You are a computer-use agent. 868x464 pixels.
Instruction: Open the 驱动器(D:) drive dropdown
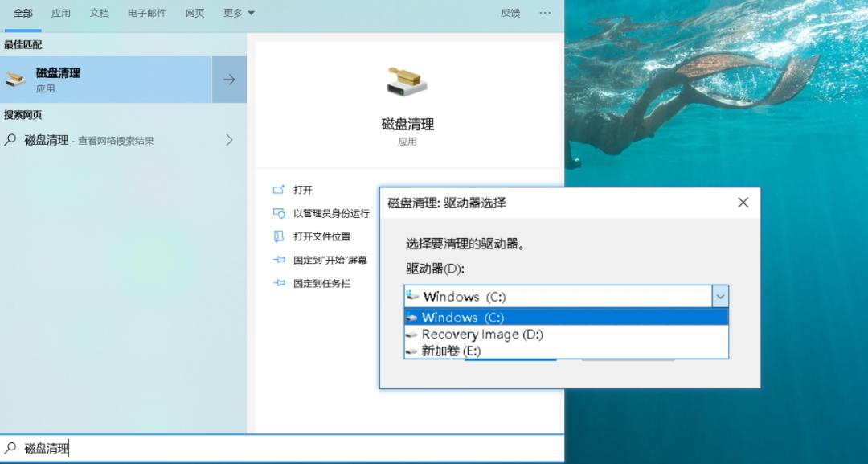(x=720, y=296)
